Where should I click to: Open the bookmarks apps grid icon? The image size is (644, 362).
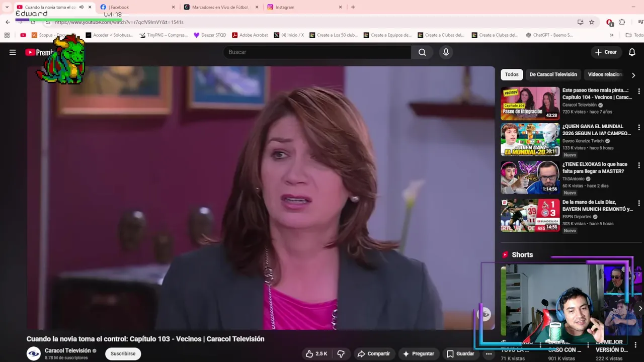[7, 35]
